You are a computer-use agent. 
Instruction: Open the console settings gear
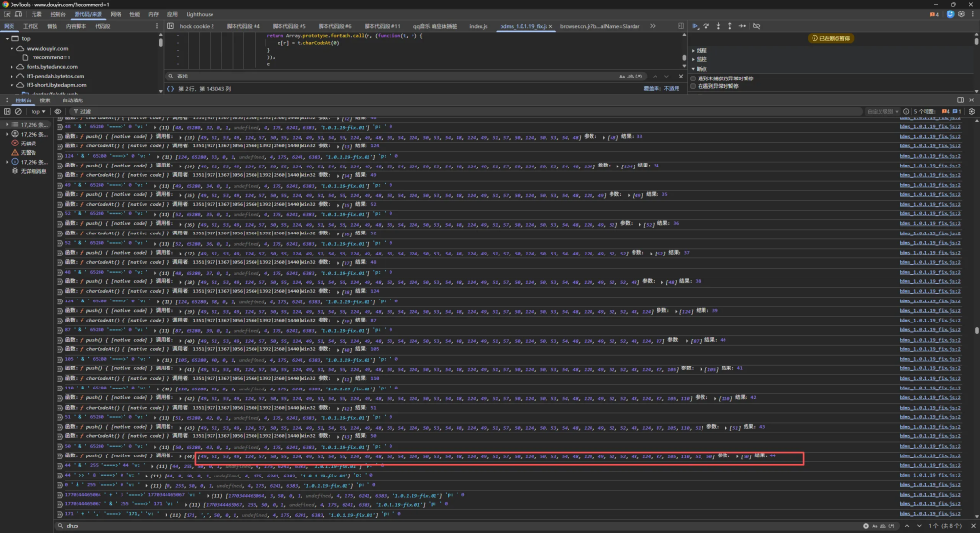(x=971, y=111)
